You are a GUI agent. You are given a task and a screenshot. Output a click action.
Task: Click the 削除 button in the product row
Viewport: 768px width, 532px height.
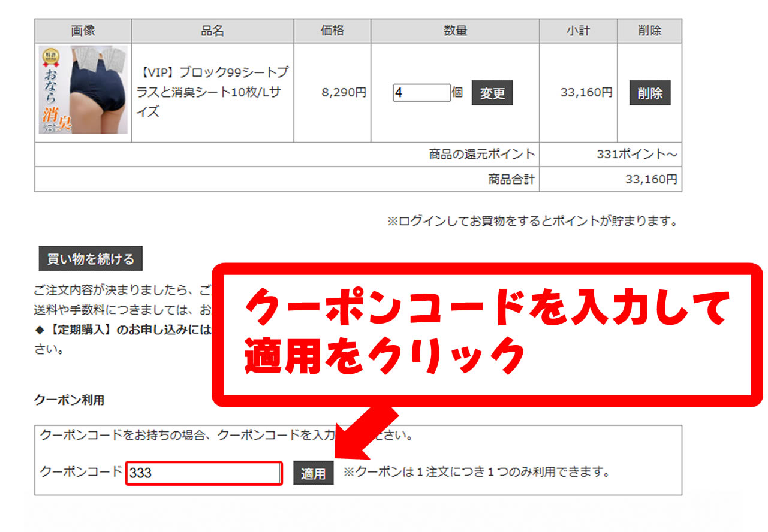coord(650,93)
